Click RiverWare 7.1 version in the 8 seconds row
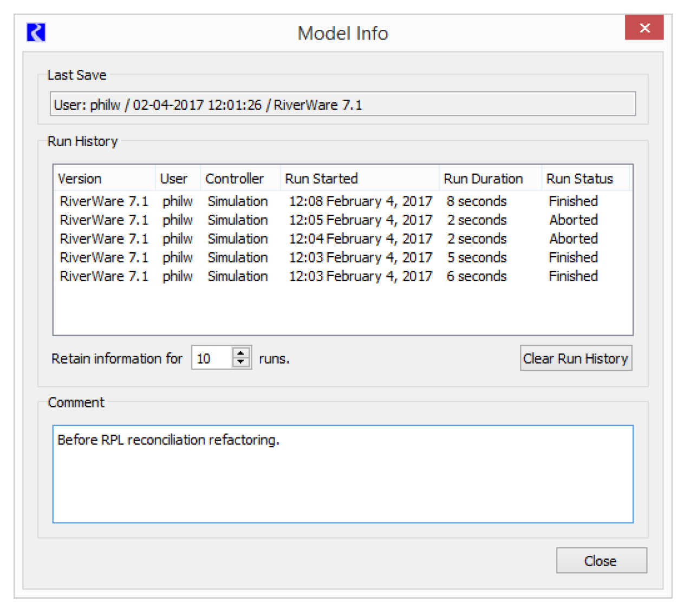The height and width of the screenshot is (616, 684). [x=104, y=201]
